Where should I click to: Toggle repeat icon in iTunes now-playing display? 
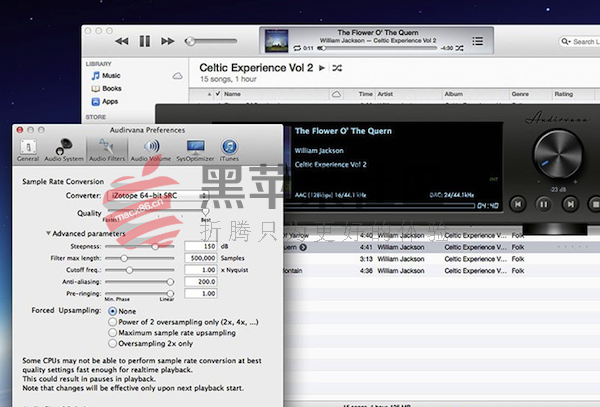(x=297, y=48)
